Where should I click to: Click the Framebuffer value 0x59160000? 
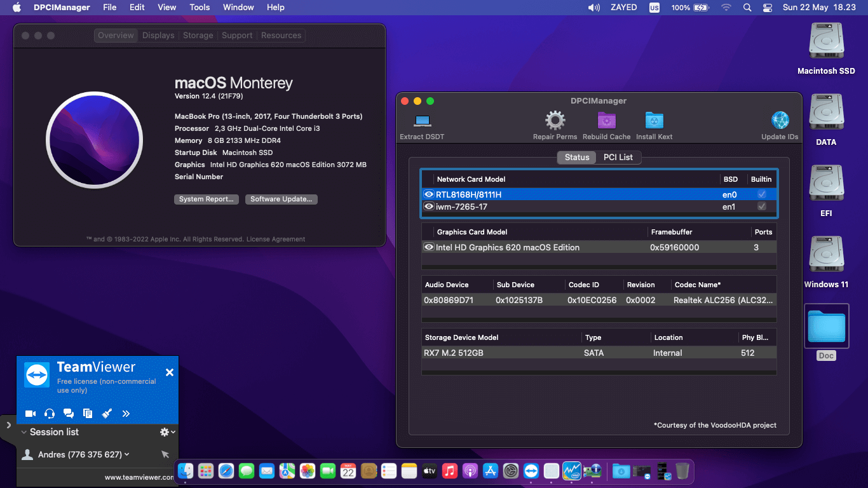674,247
